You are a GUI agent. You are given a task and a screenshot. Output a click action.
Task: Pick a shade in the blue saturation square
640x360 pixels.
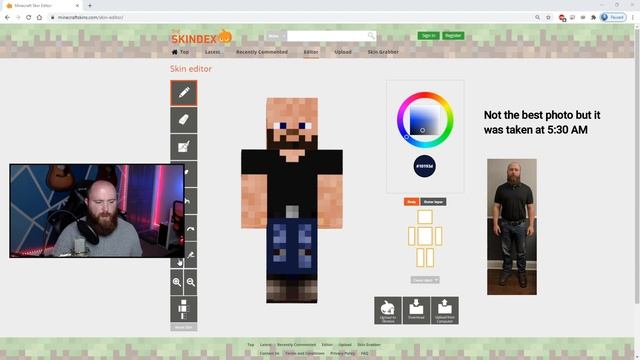pos(425,120)
